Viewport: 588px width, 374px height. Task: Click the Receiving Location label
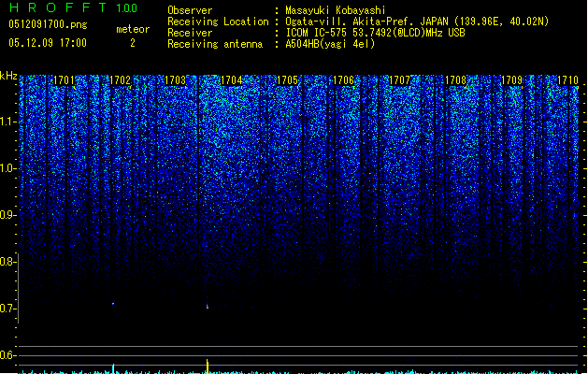[218, 22]
